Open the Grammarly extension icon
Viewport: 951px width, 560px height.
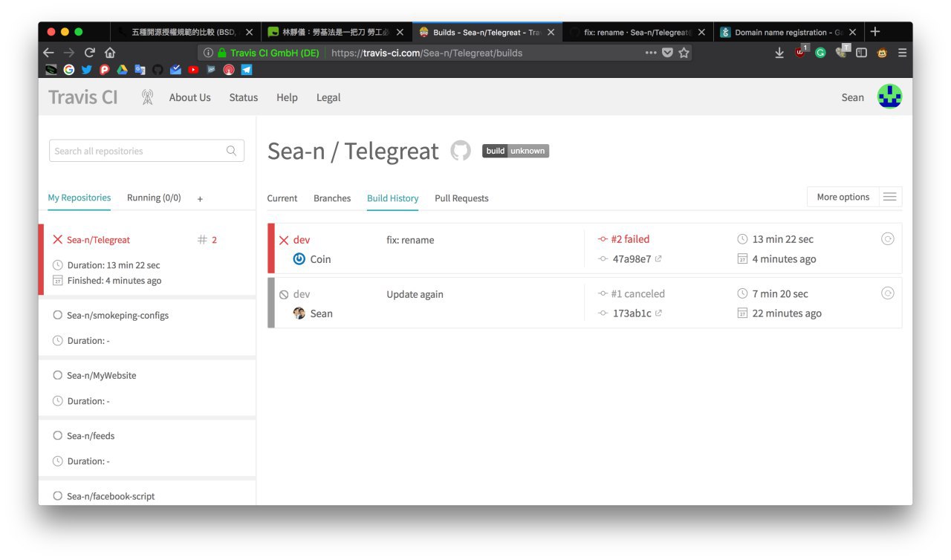coord(821,53)
